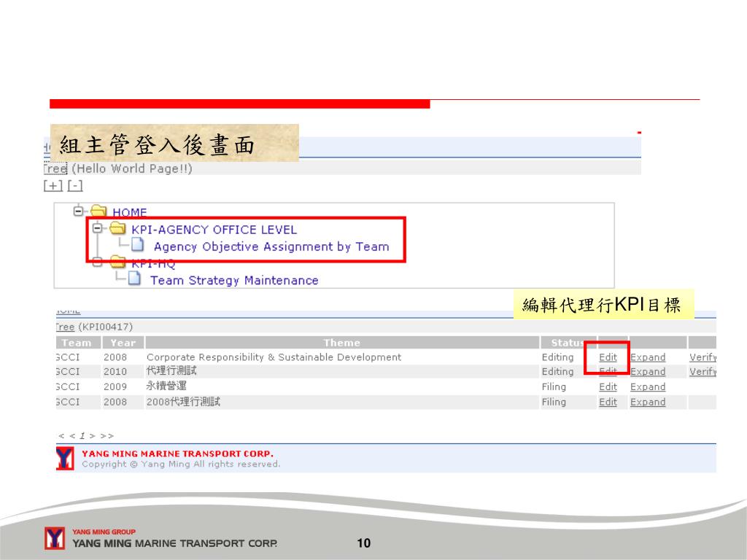Click the Team Strategy Maintenance page icon

click(133, 279)
